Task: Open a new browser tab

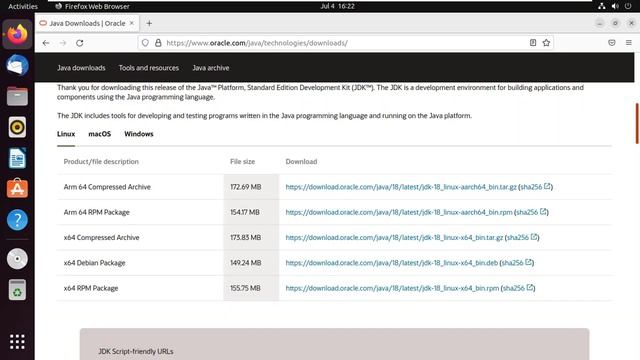Action: pos(149,23)
